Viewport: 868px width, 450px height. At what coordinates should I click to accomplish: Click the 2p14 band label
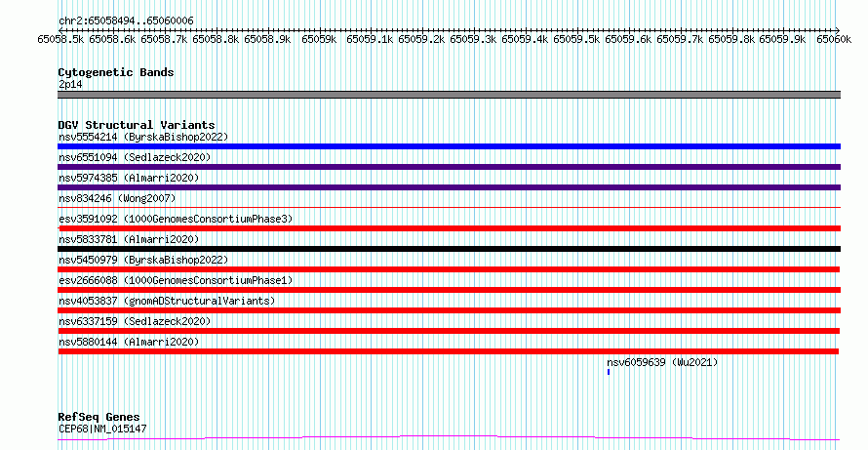click(x=70, y=85)
